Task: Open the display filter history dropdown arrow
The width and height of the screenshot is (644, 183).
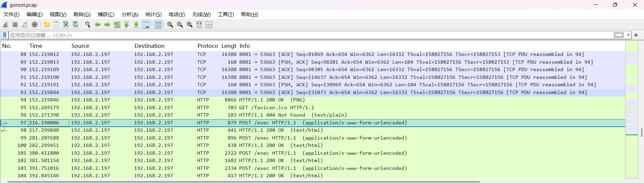Action: 628,35
